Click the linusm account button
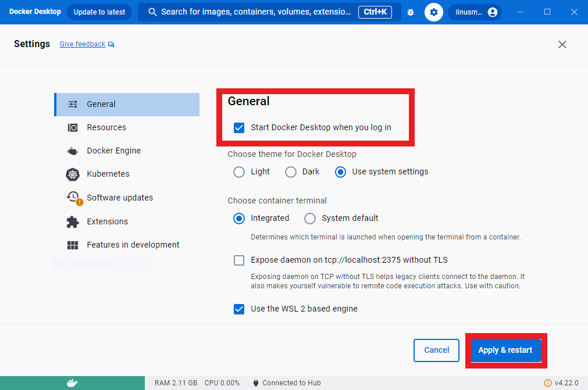 point(475,12)
